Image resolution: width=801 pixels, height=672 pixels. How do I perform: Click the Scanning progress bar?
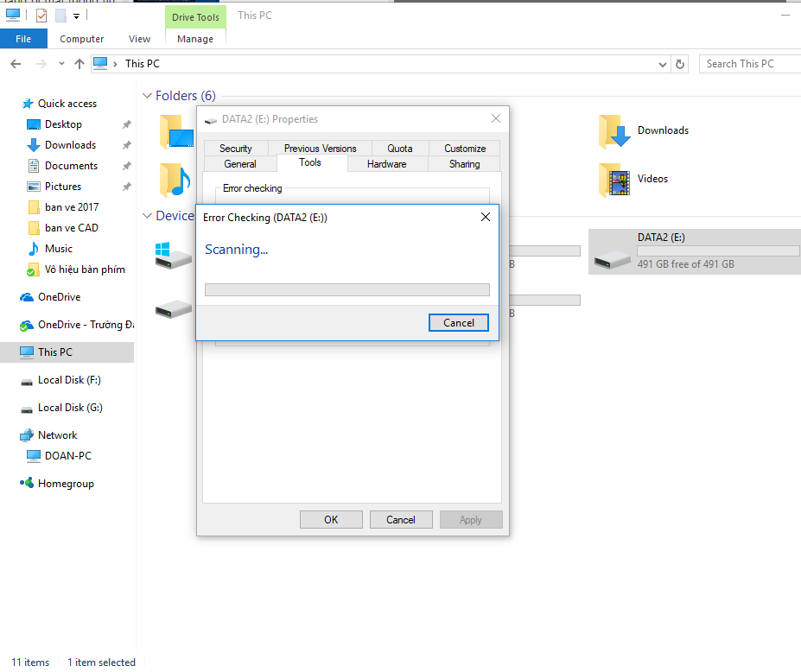point(347,290)
